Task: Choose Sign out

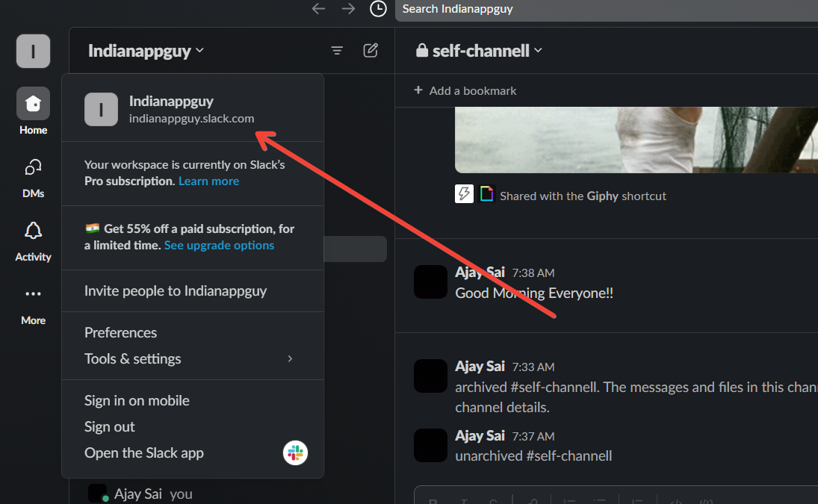Action: [x=193, y=426]
